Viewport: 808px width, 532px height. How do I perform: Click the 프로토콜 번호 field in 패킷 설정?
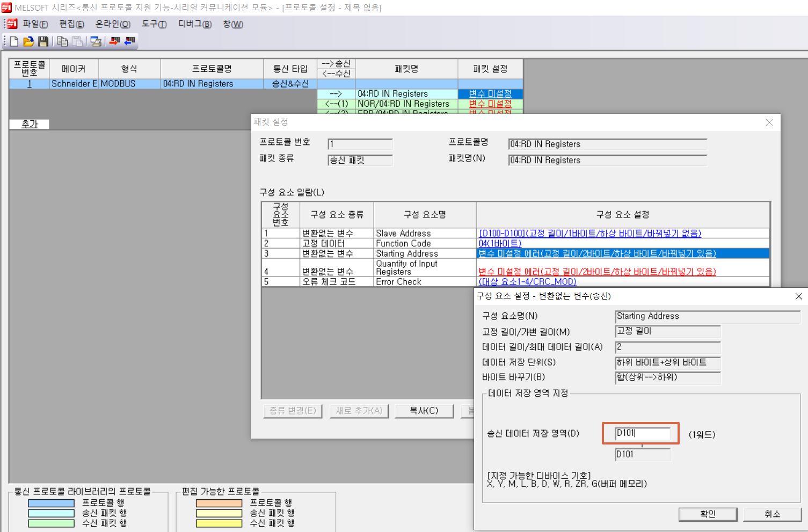click(360, 144)
